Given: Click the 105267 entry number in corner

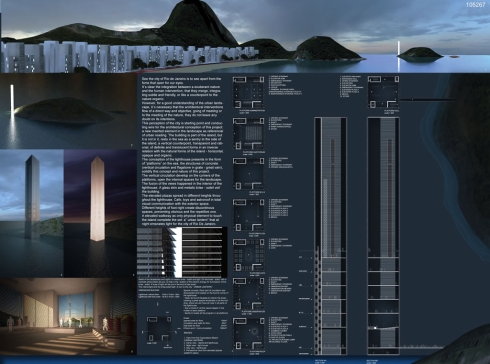Looking at the screenshot, I should (x=475, y=5).
